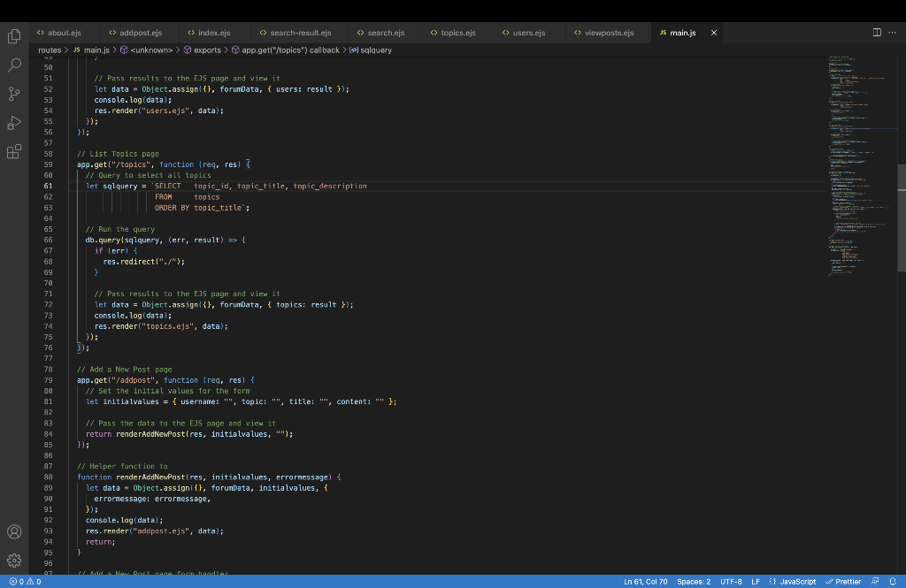Change indentation via Spaces: 2
Image resolution: width=906 pixels, height=588 pixels.
click(695, 582)
